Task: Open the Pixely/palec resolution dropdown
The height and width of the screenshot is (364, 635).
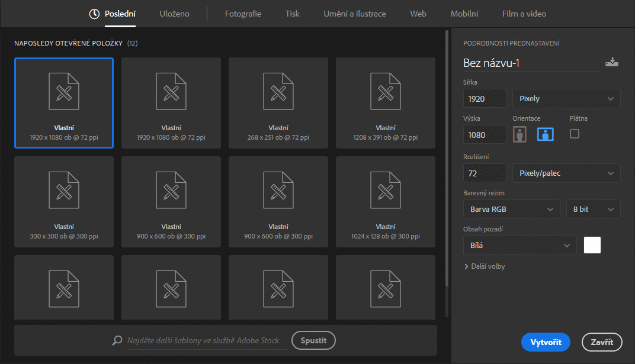Action: point(566,173)
